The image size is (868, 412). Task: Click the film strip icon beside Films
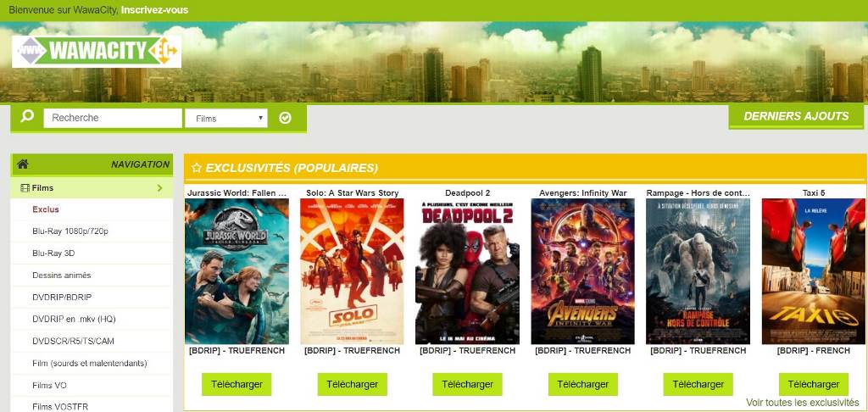tap(25, 188)
